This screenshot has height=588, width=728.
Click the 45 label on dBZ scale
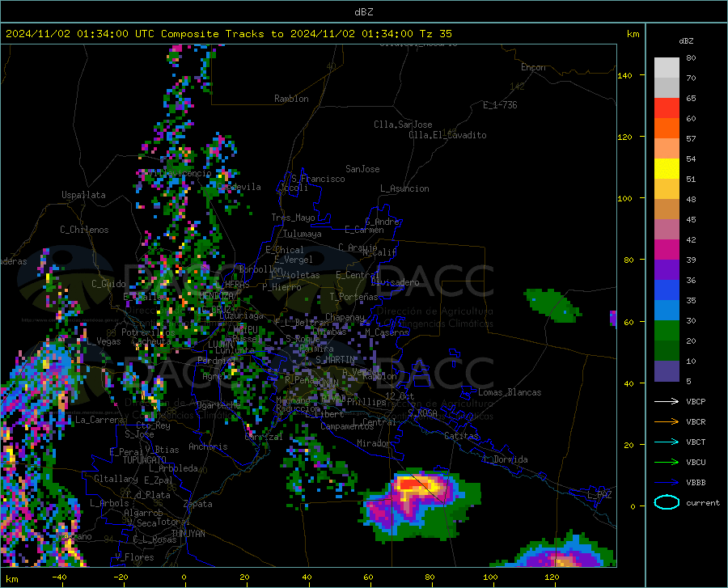pos(691,219)
